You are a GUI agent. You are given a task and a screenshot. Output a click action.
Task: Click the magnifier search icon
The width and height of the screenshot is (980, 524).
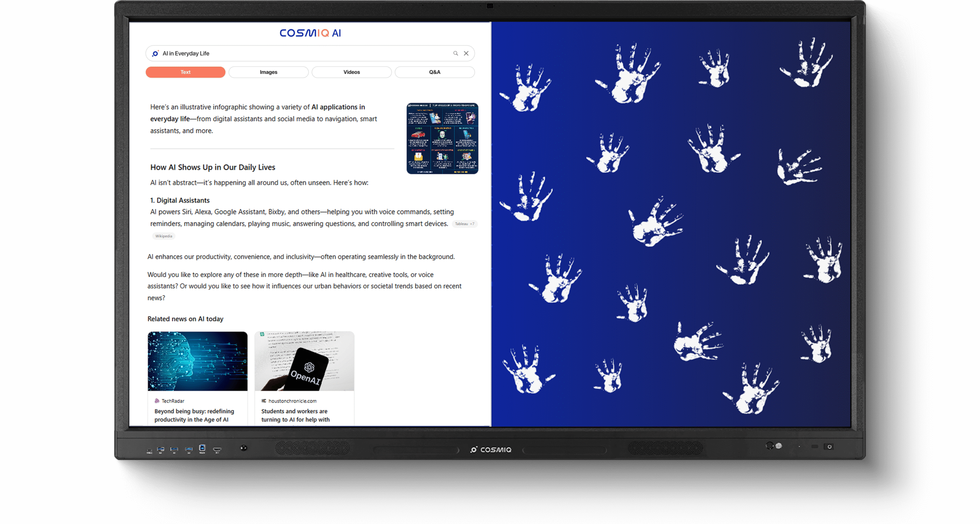point(456,54)
